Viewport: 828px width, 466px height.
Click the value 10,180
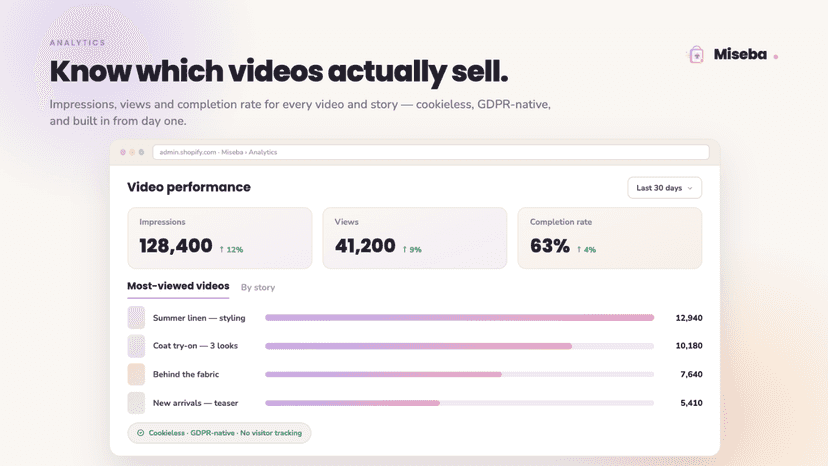[689, 346]
